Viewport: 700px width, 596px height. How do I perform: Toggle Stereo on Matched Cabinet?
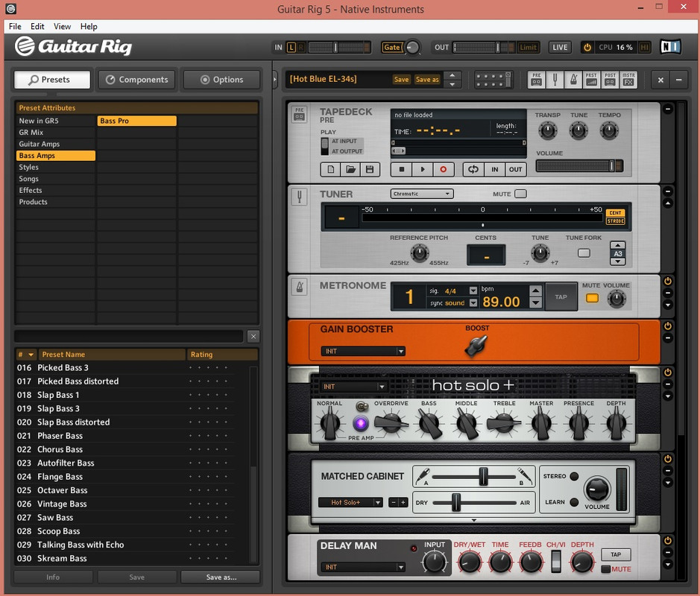click(575, 476)
